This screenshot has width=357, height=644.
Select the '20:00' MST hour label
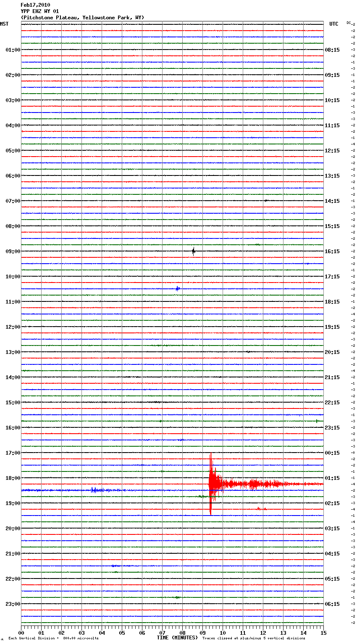point(13,529)
